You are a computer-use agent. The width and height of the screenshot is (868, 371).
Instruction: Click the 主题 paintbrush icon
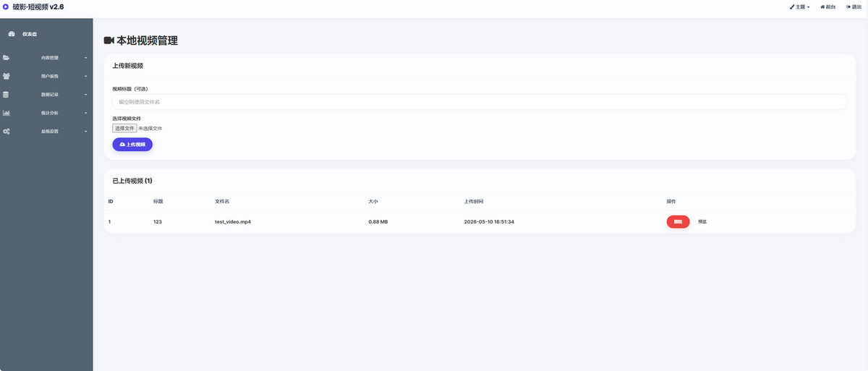pyautogui.click(x=792, y=7)
